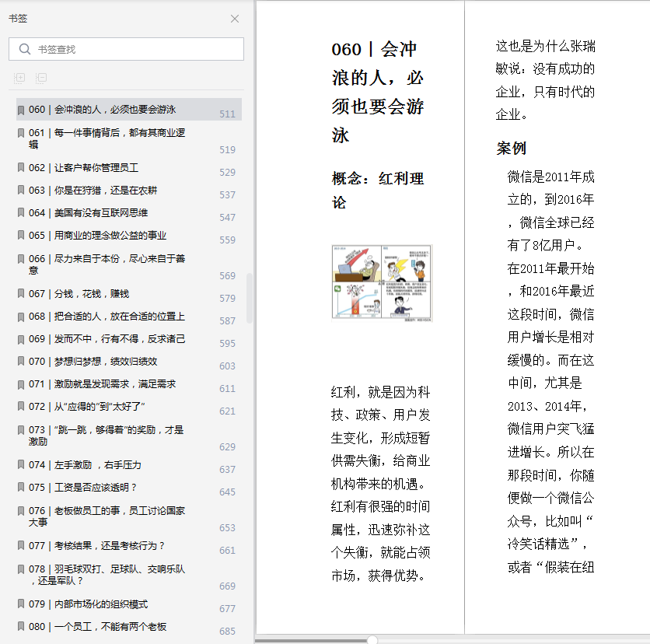
Task: Click the comic illustration in the page
Action: [x=382, y=283]
